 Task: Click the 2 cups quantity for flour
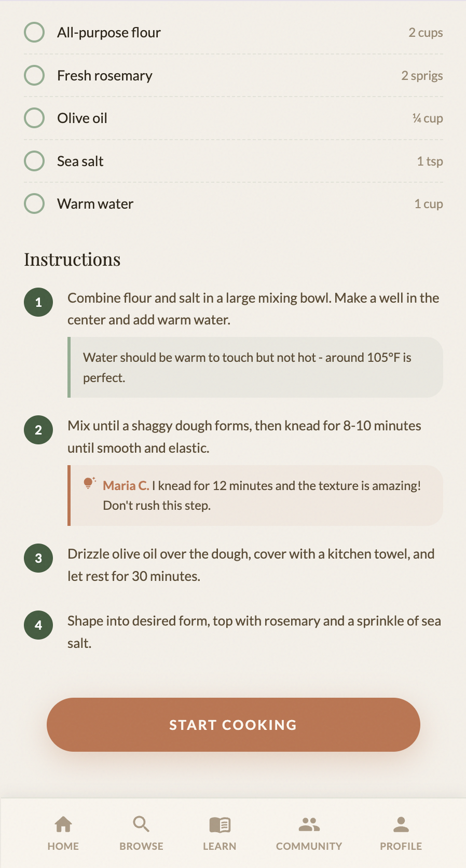tap(426, 32)
